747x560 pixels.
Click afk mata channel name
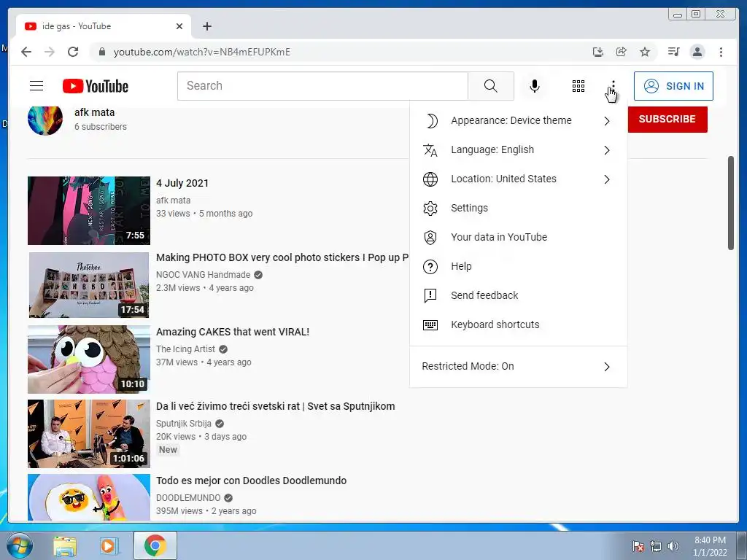pos(94,112)
